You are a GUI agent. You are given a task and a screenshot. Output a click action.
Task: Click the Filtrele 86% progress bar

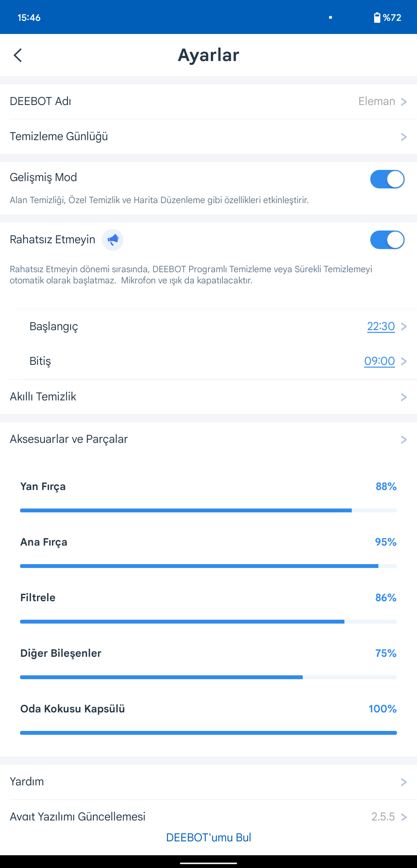point(208,622)
